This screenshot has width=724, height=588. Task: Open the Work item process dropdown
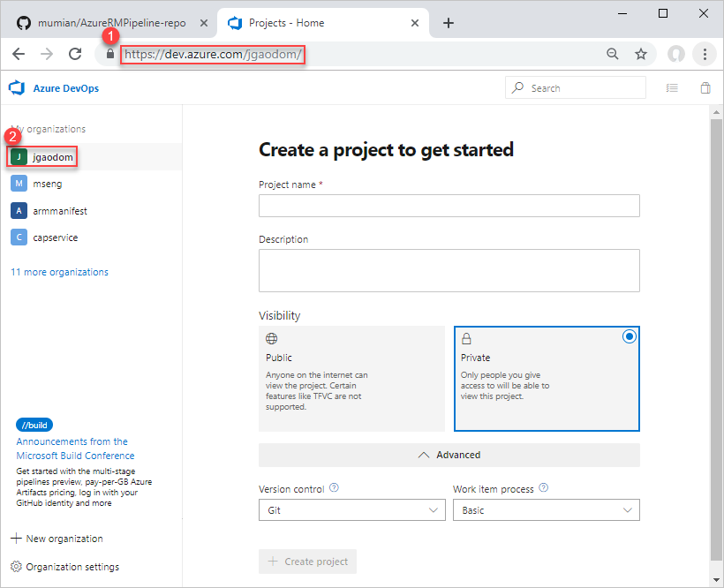[546, 509]
